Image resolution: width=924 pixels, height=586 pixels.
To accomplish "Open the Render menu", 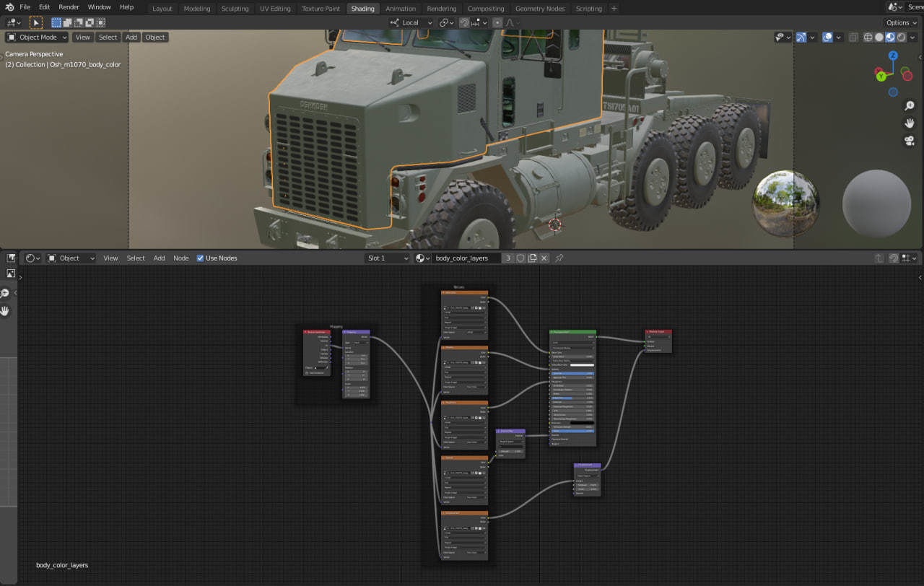I will tap(69, 6).
